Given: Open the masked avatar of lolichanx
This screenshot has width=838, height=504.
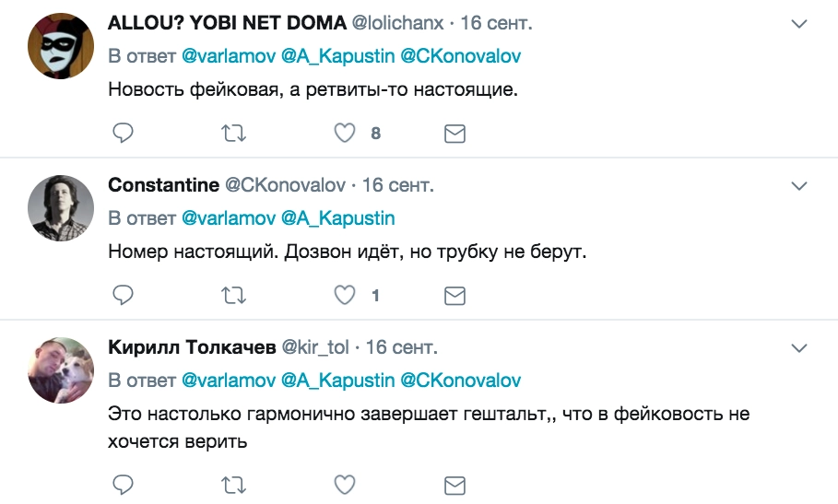Looking at the screenshot, I should point(62,46).
